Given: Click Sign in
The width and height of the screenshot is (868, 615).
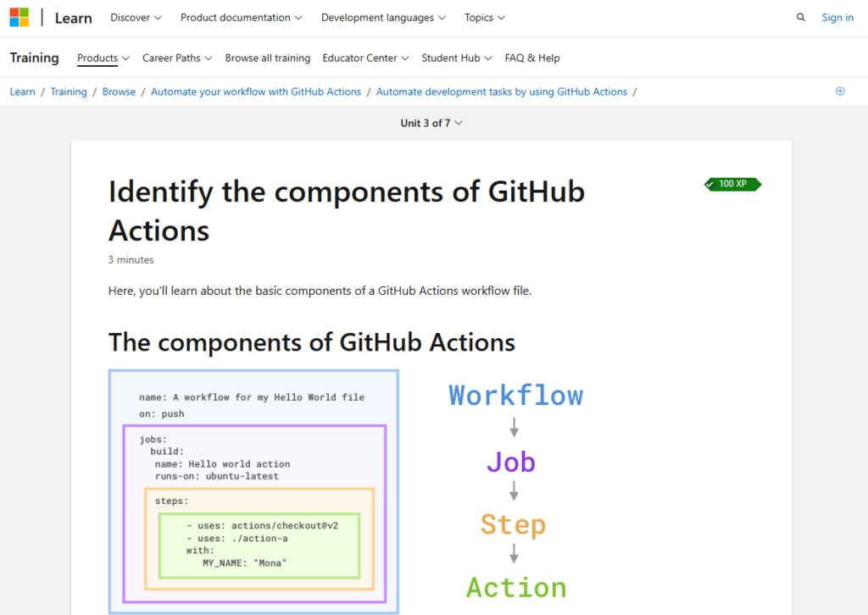Looking at the screenshot, I should tap(837, 18).
